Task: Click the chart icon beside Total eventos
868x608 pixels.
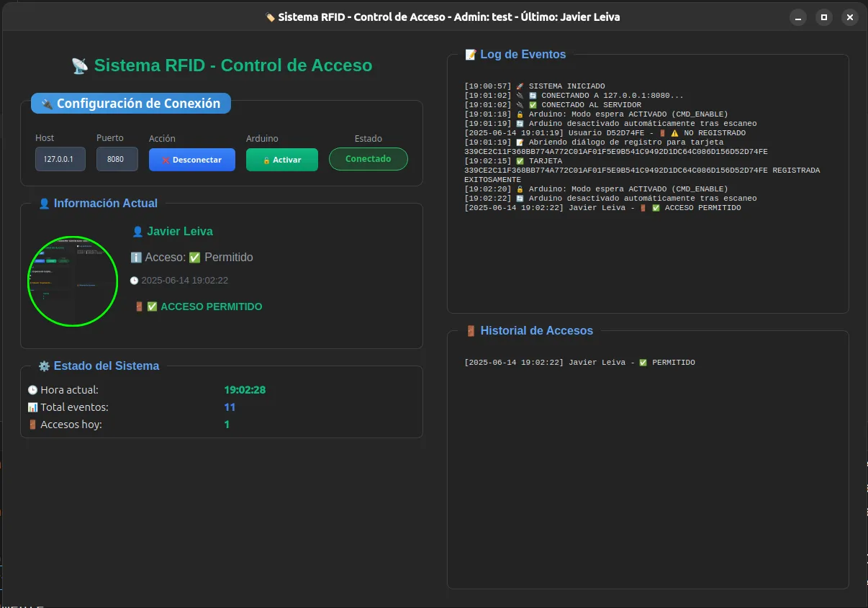Action: coord(32,407)
